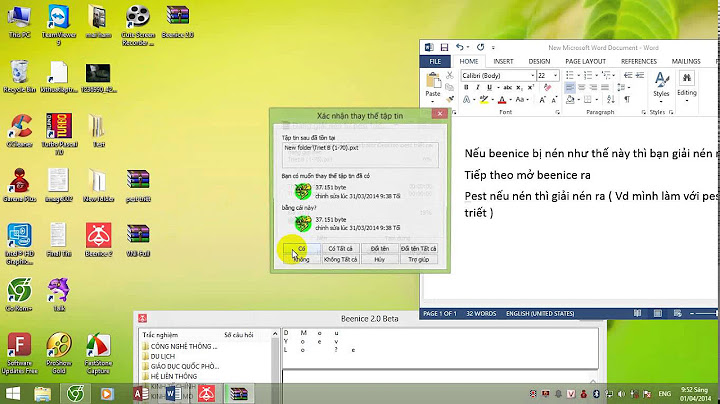Apply the yellow text highlight color
This screenshot has height=404, width=720.
point(484,99)
